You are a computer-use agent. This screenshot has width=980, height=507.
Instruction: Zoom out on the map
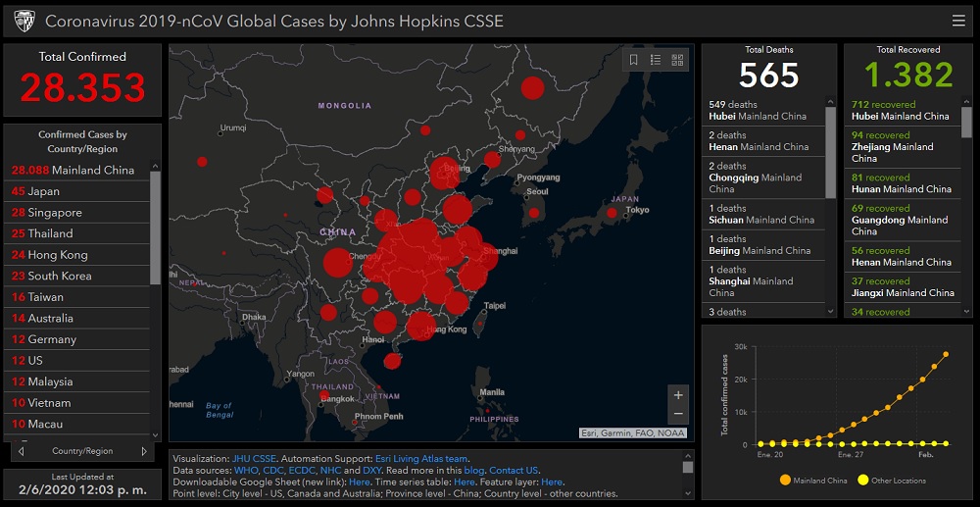click(677, 414)
